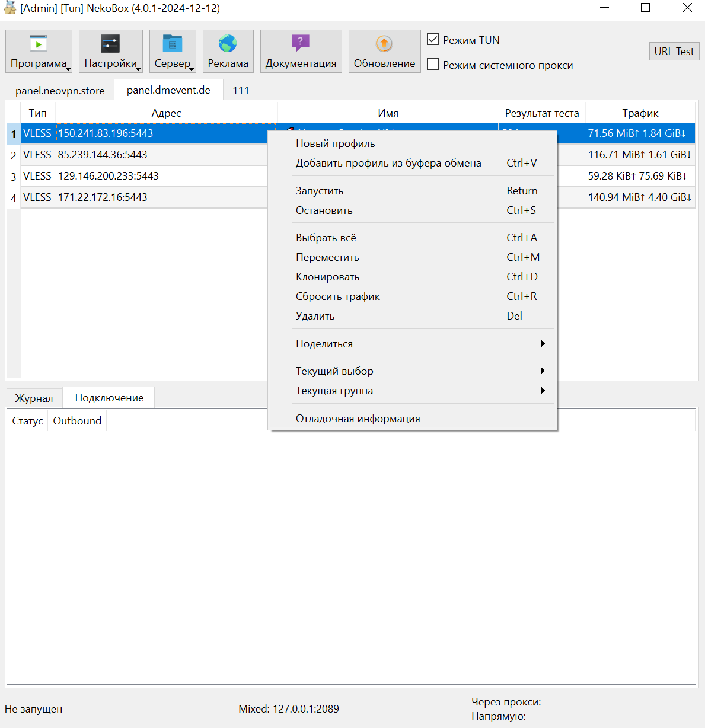This screenshot has height=728, width=705.
Task: Choose Выбрать всё menu entry
Action: tap(413, 238)
